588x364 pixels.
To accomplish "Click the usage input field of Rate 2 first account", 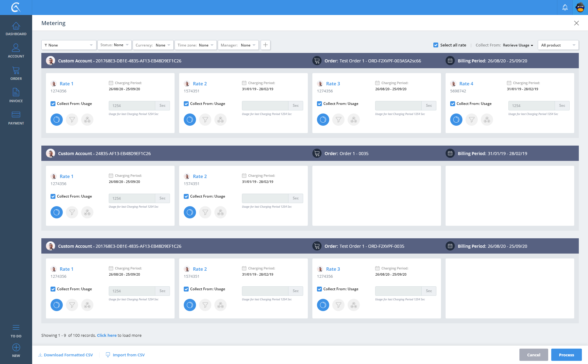I will (x=265, y=106).
